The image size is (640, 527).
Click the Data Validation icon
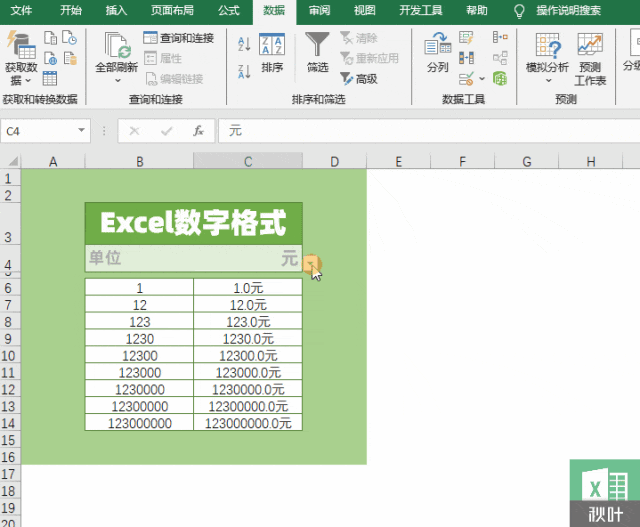click(466, 78)
